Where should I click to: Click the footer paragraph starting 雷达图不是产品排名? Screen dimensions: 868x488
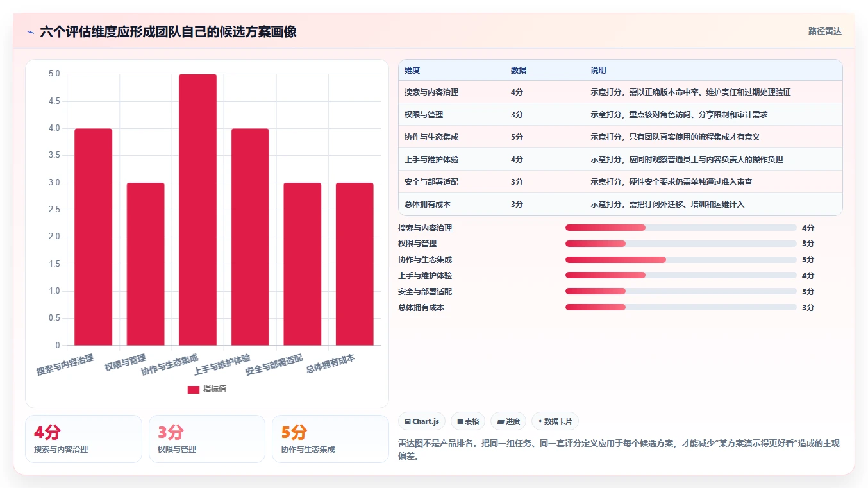(619, 450)
